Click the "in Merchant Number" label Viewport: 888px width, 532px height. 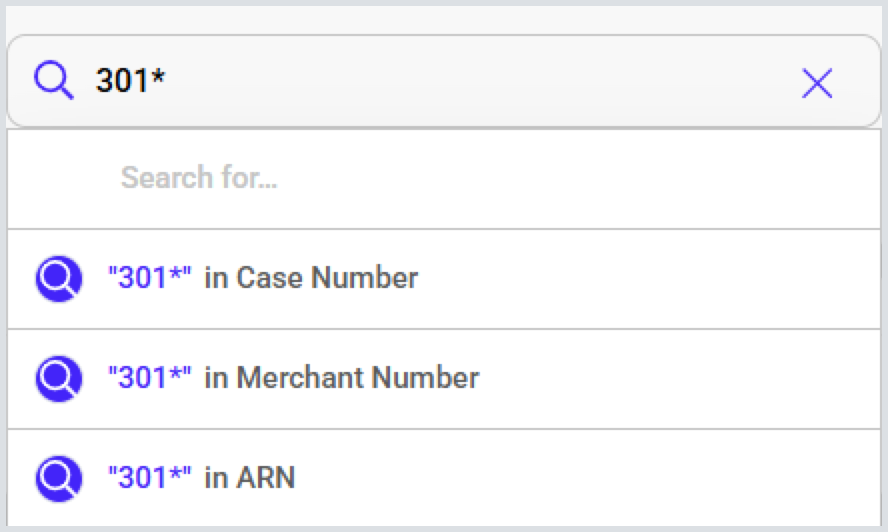point(342,378)
